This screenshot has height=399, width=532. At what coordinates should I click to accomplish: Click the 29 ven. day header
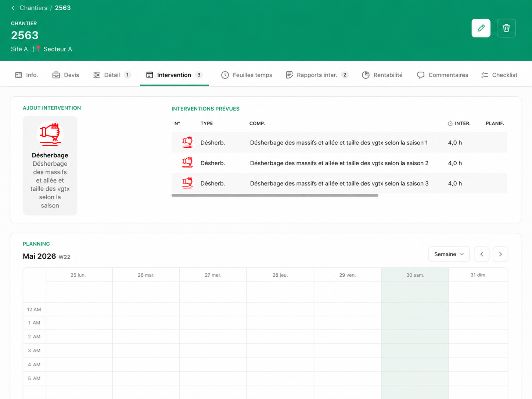tap(348, 275)
